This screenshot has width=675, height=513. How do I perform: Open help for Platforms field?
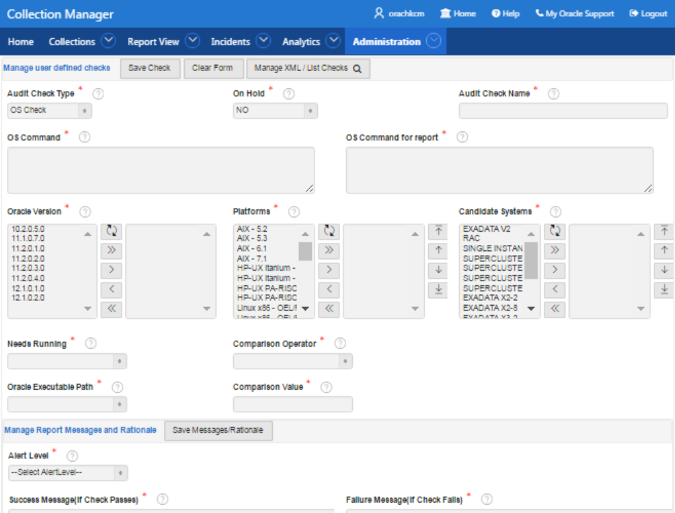point(294,211)
